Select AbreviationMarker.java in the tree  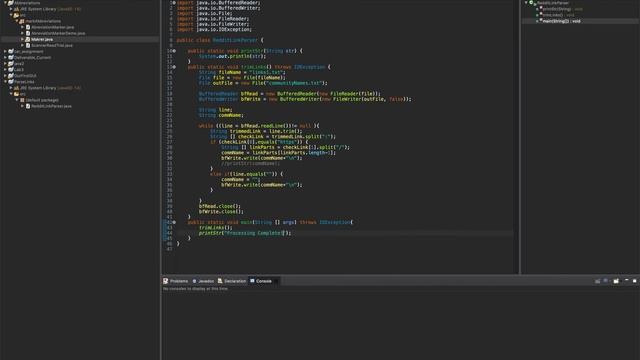[x=53, y=27]
